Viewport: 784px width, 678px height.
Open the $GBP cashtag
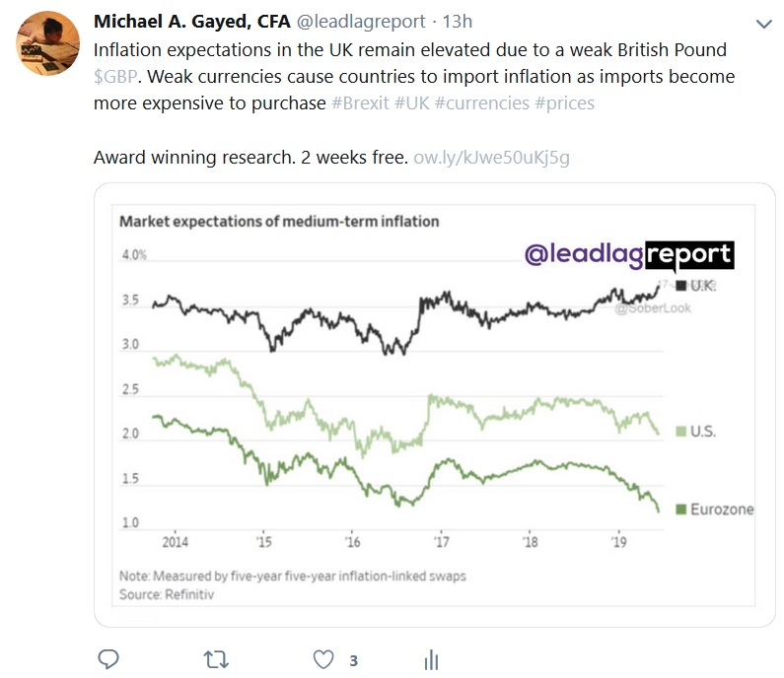114,77
